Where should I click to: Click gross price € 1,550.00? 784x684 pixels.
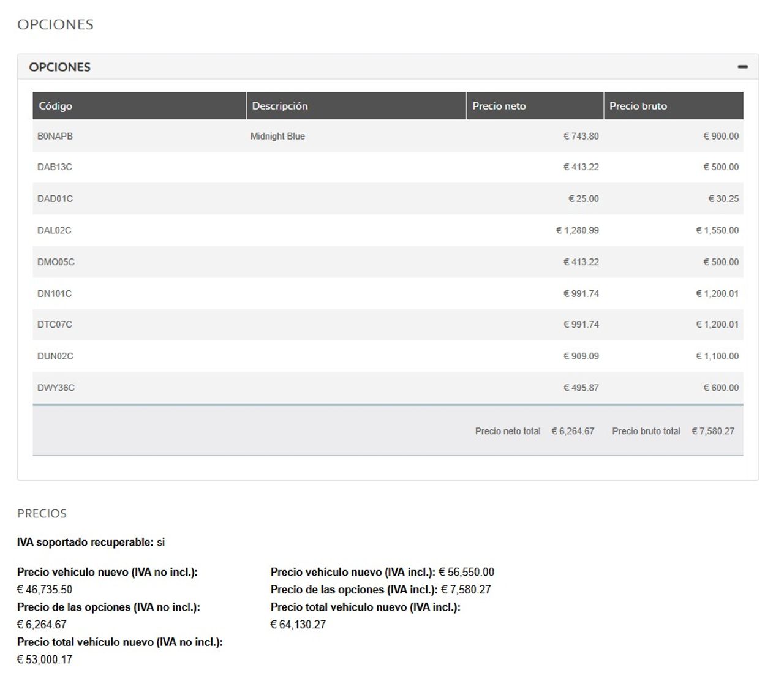pyautogui.click(x=717, y=231)
